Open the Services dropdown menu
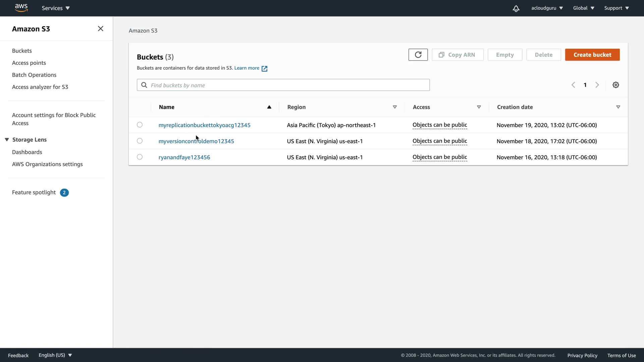The width and height of the screenshot is (644, 362). (56, 8)
